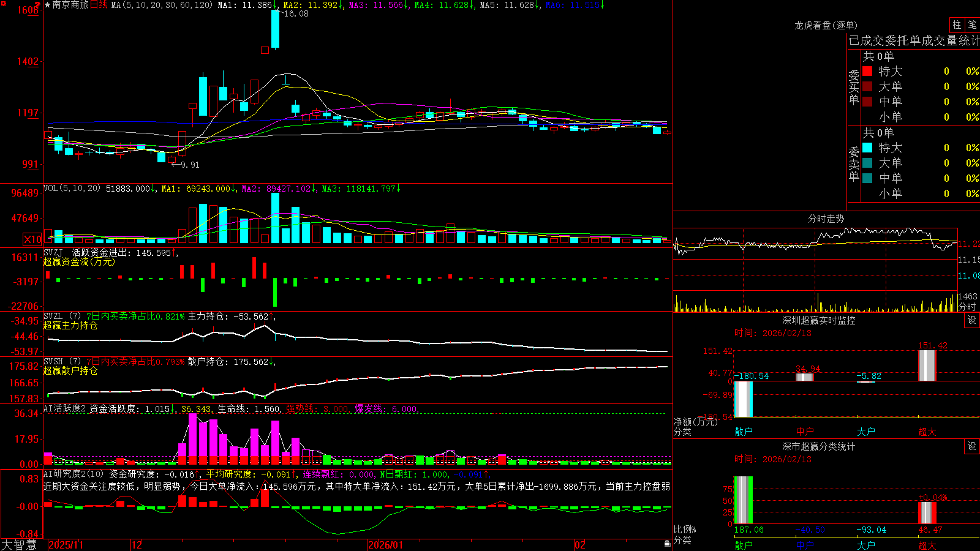Click the 超赢主力持仓 label
Viewport: 980px width, 551px height.
[x=70, y=325]
